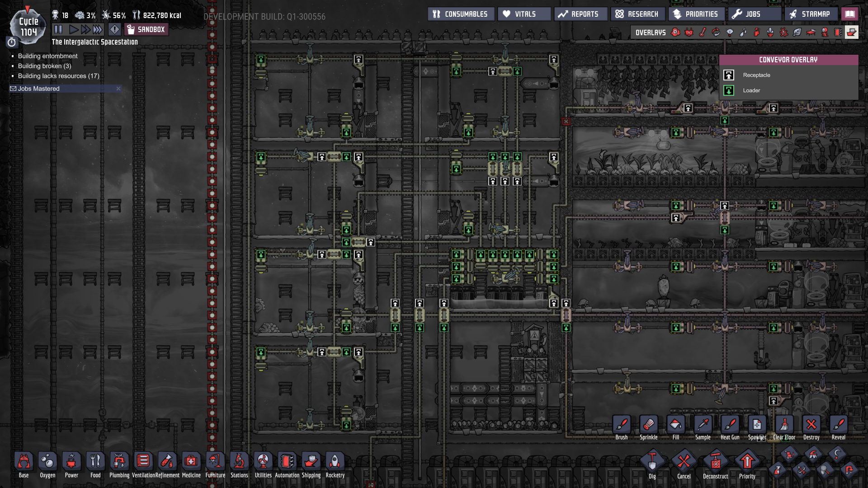Set game speed to fastest

(x=98, y=30)
